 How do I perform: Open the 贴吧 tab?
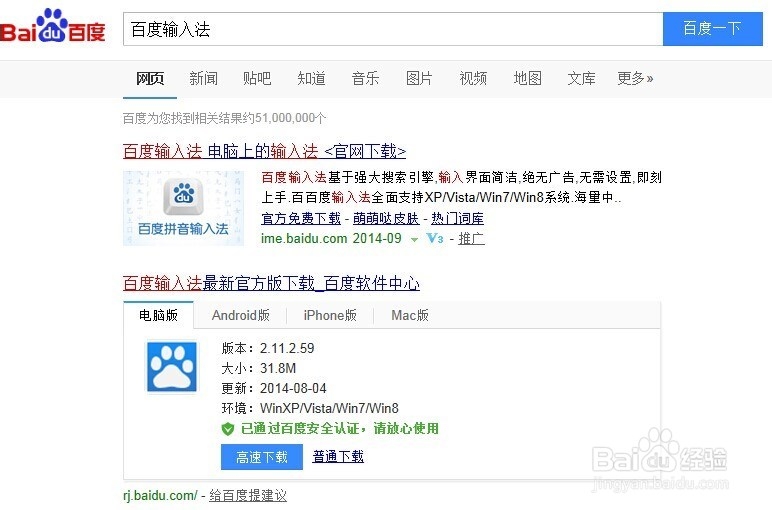(x=257, y=78)
